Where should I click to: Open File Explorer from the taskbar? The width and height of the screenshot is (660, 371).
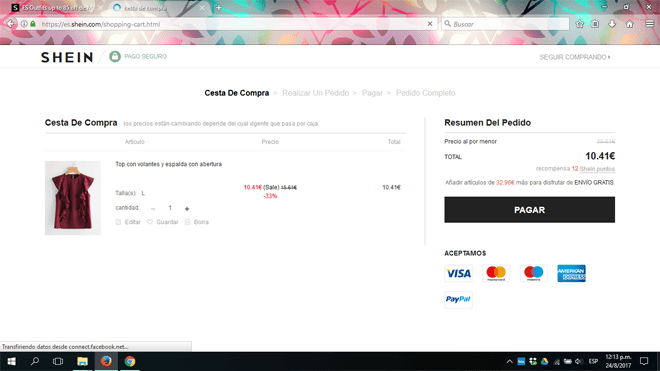[82, 361]
